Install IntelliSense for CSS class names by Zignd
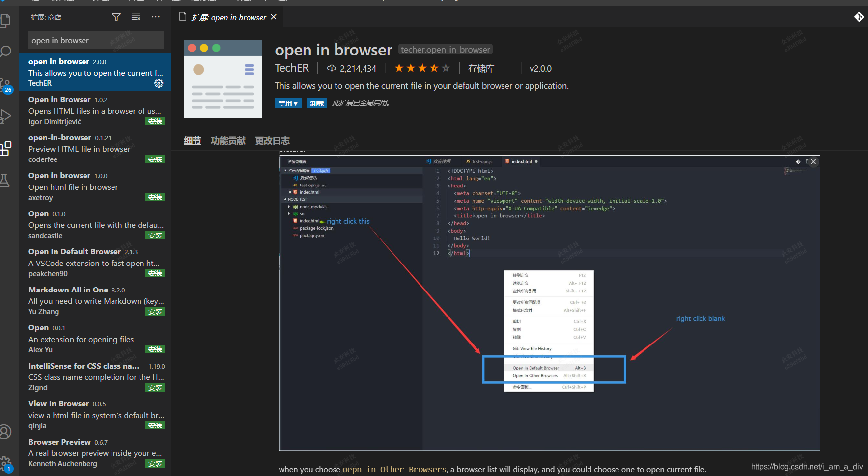This screenshot has width=868, height=476. (155, 388)
